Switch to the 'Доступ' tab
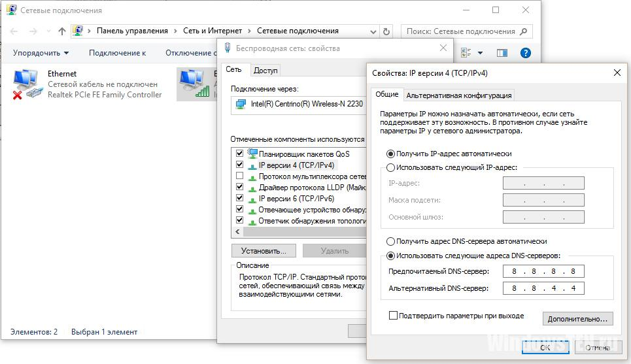 pos(265,70)
